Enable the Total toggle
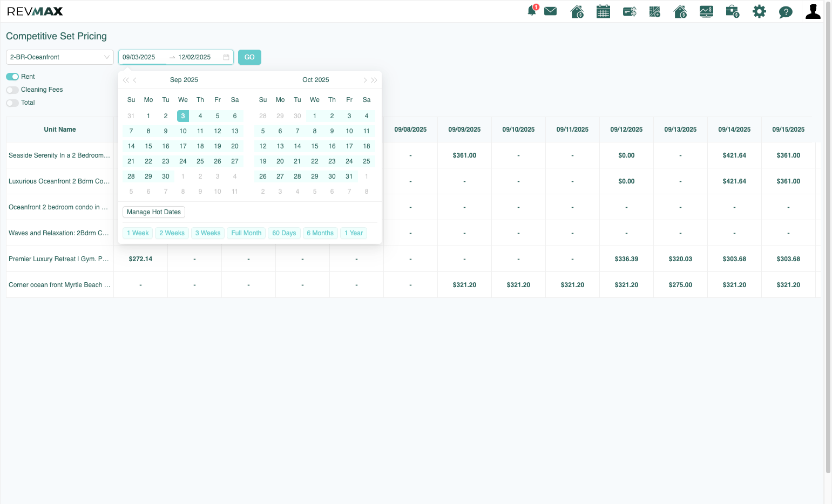This screenshot has height=504, width=832. pos(12,103)
